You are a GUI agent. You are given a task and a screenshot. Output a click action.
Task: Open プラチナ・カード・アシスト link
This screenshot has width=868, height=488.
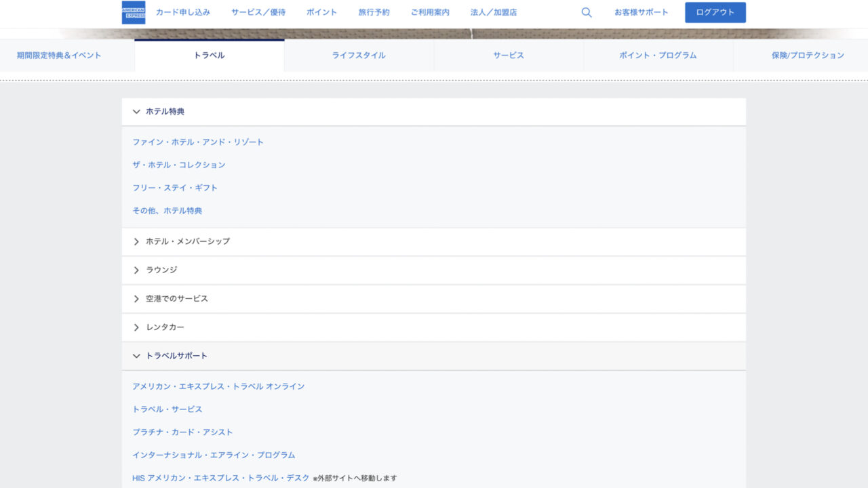182,432
